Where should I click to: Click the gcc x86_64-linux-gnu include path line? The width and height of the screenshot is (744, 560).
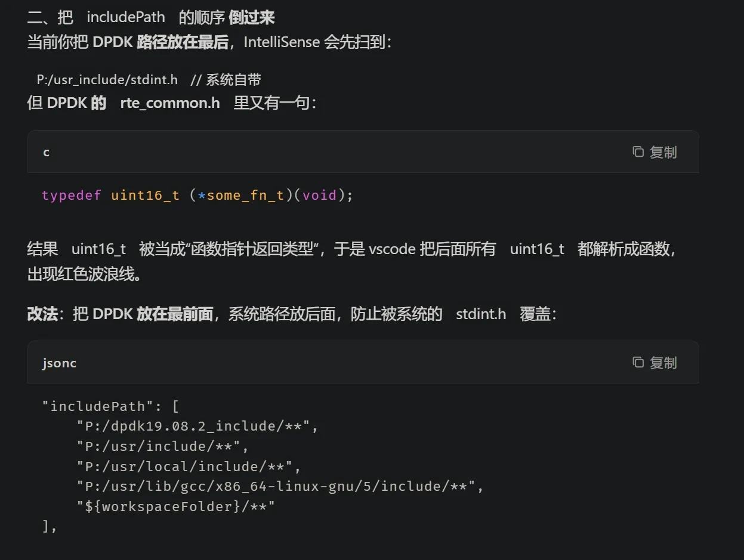tap(280, 487)
